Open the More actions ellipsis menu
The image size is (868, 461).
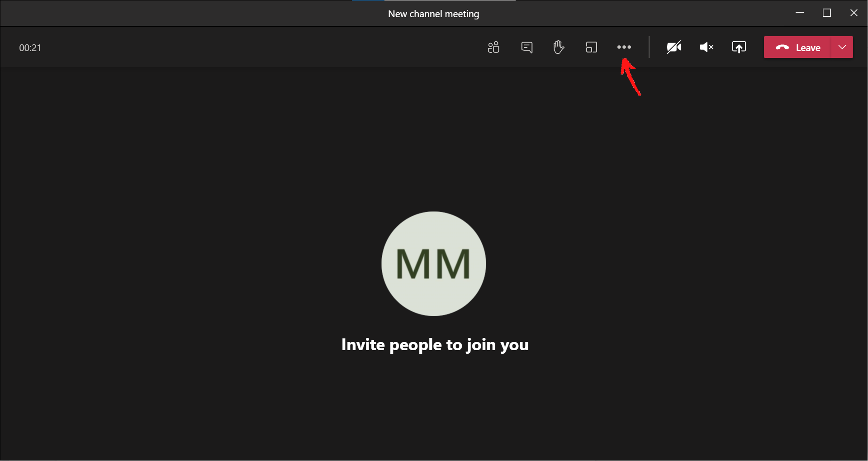pyautogui.click(x=624, y=47)
